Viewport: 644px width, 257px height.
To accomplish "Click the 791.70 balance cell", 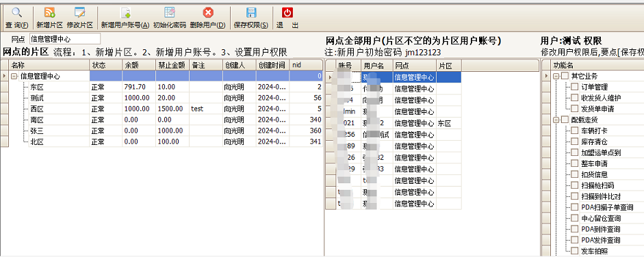I will tap(139, 87).
